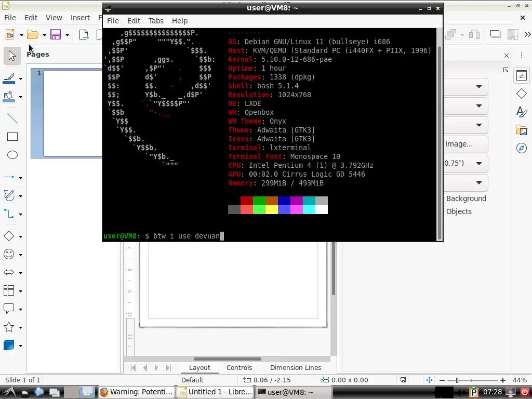This screenshot has height=399, width=532.
Task: Open the sidebar Navigator deck
Action: (x=522, y=148)
